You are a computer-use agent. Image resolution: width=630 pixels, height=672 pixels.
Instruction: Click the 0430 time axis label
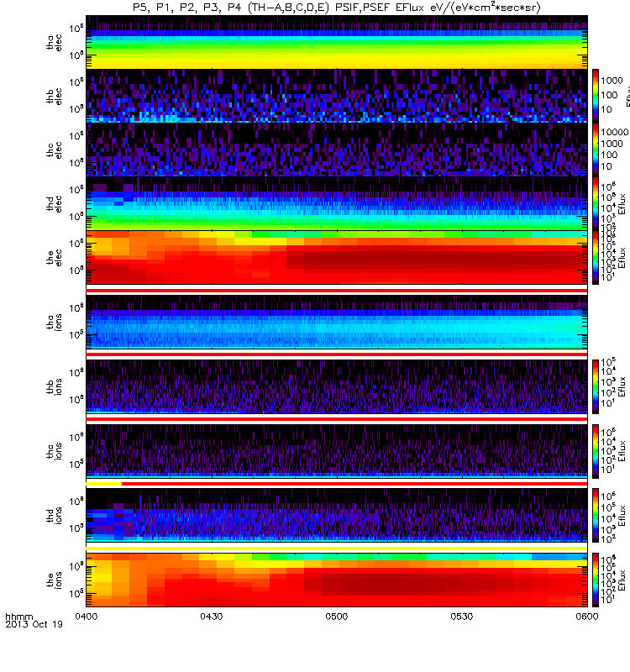coord(212,617)
